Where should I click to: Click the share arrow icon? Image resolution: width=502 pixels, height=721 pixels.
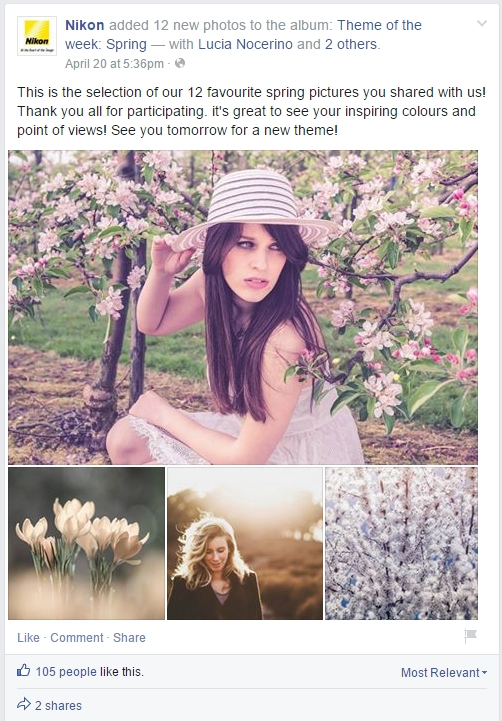click(23, 704)
